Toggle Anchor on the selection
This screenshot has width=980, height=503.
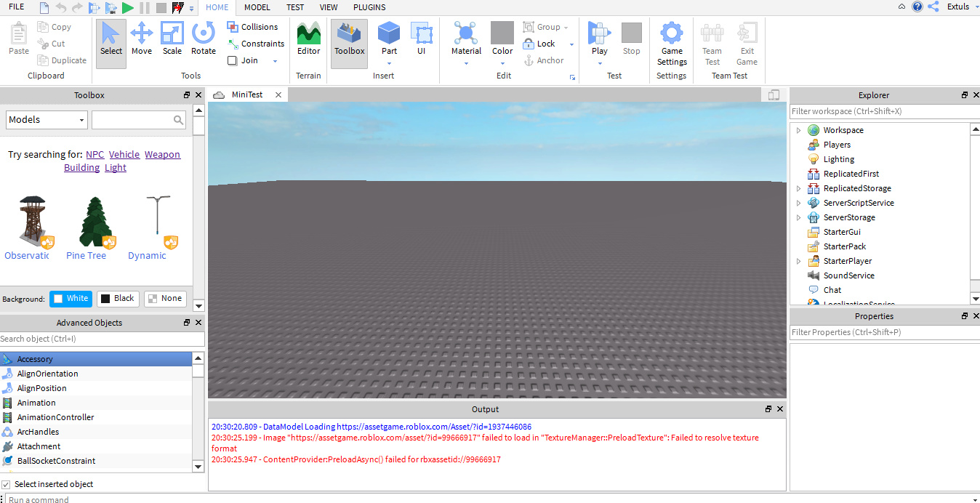pyautogui.click(x=544, y=60)
